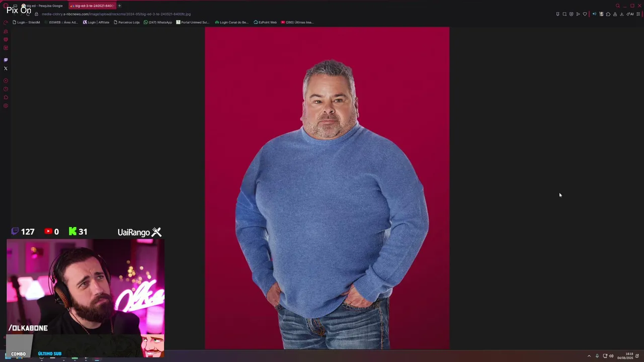Open the 'Login | Affiliate' bookmark

pos(96,22)
